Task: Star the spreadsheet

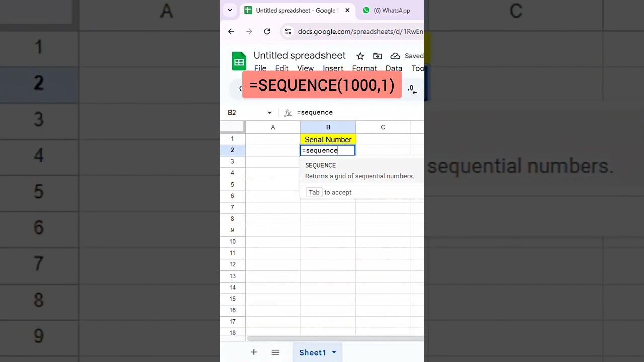Action: (x=360, y=56)
